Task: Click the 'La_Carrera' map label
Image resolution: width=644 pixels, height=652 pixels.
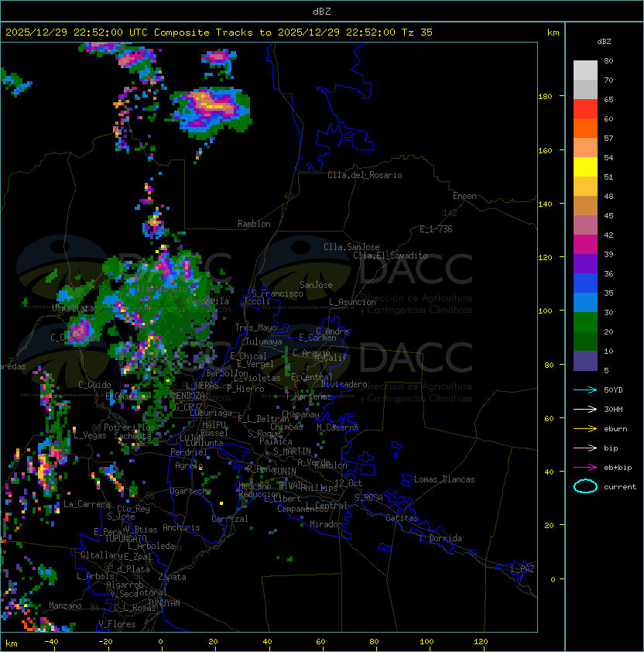Action: tap(87, 504)
